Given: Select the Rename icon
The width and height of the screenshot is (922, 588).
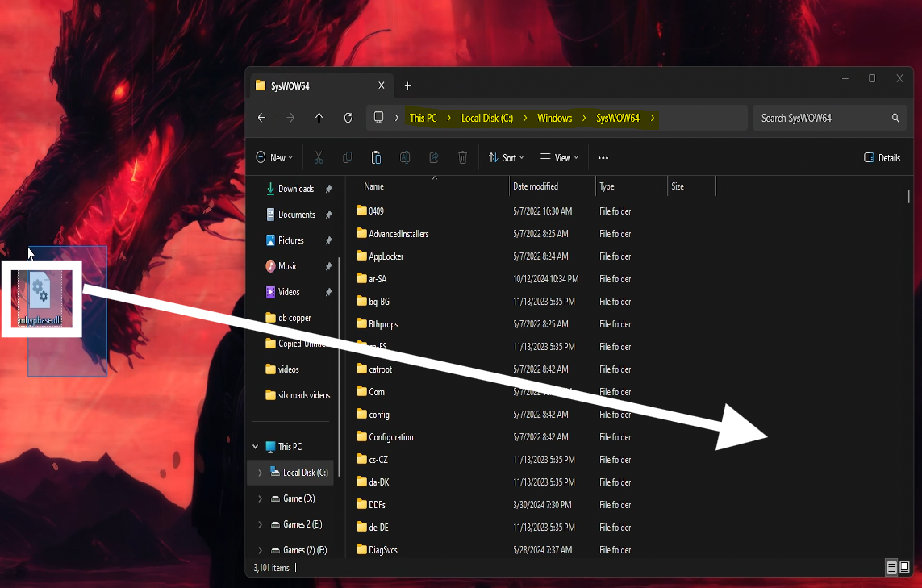Looking at the screenshot, I should pos(405,157).
